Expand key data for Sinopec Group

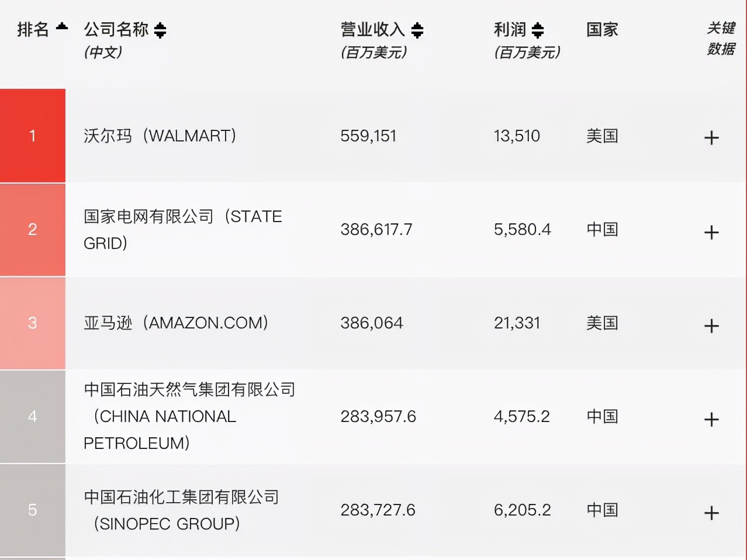(711, 513)
